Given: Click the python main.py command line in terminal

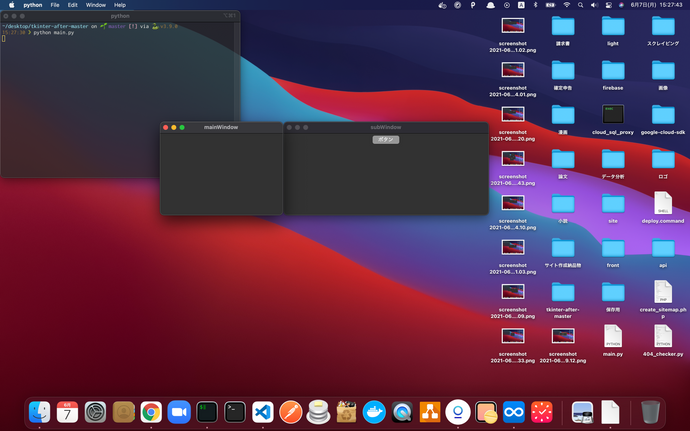Looking at the screenshot, I should coord(54,33).
